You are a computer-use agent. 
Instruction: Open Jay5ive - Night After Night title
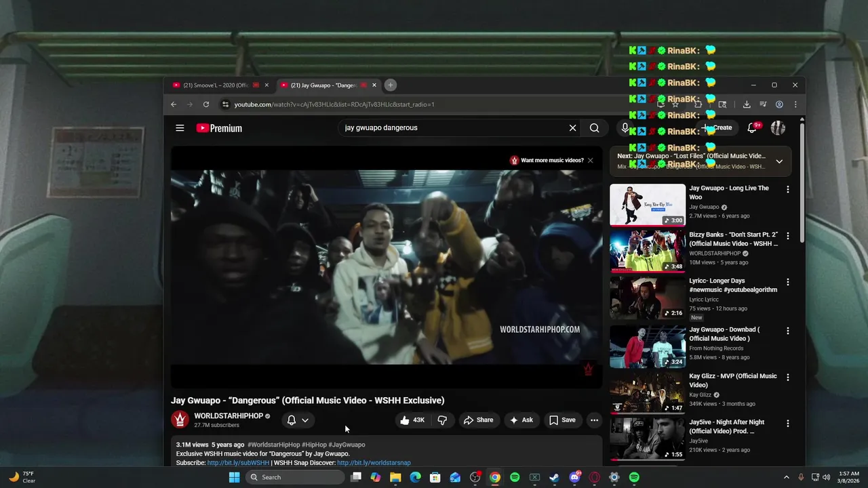[727, 426]
